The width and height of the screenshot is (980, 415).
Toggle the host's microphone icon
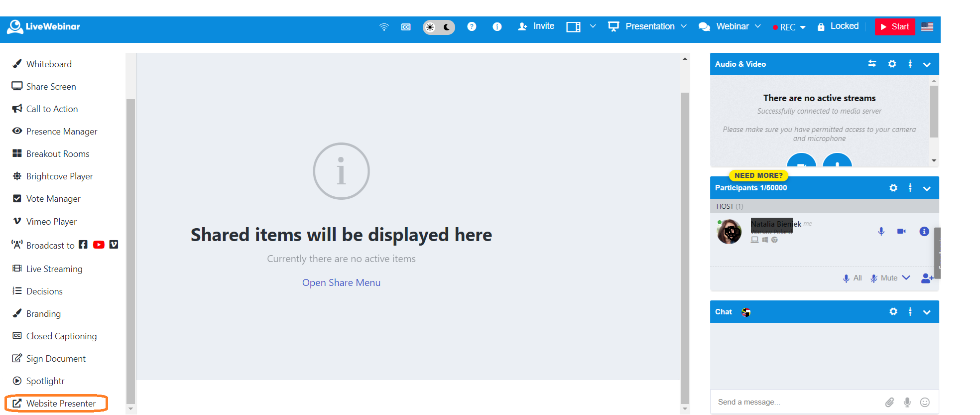881,231
